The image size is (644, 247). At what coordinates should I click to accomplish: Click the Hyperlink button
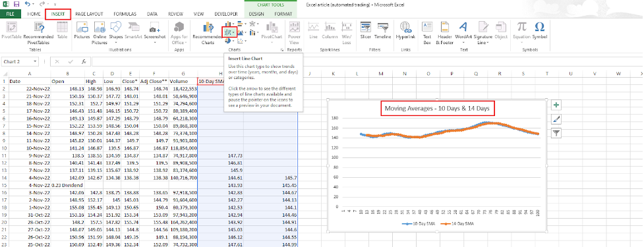406,31
